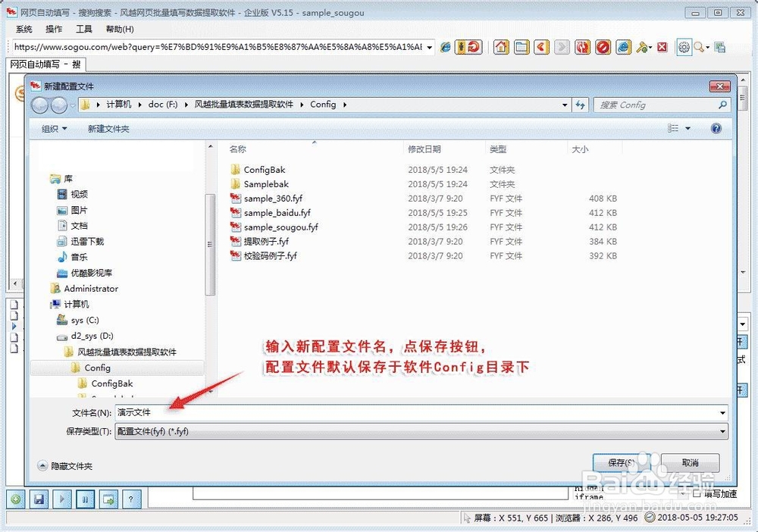Viewport: 758px width, 532px height.
Task: Click the green table export toolbar icon
Action: tap(720, 47)
